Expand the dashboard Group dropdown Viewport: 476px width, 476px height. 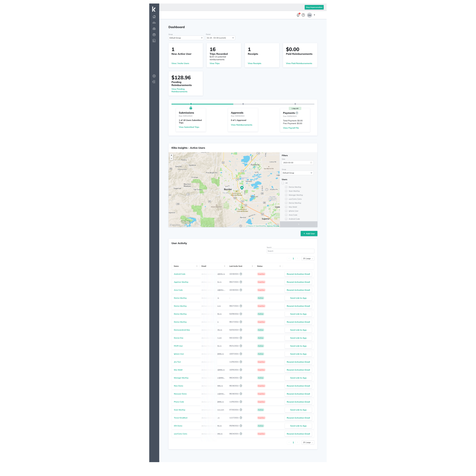click(x=186, y=38)
